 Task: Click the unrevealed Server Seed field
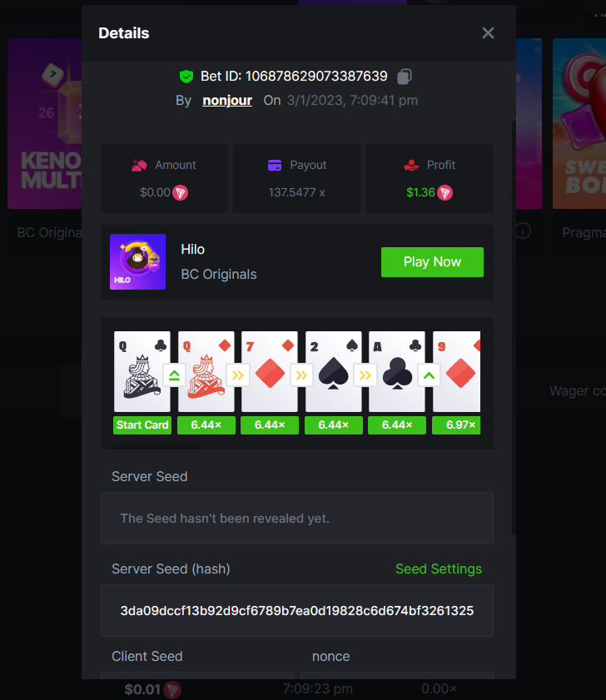(x=297, y=519)
